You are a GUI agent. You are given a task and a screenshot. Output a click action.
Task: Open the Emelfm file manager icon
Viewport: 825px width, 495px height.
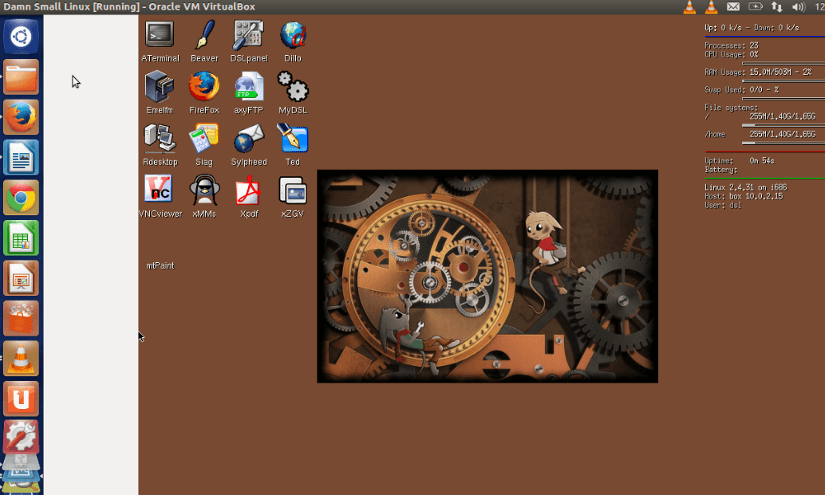pyautogui.click(x=159, y=87)
